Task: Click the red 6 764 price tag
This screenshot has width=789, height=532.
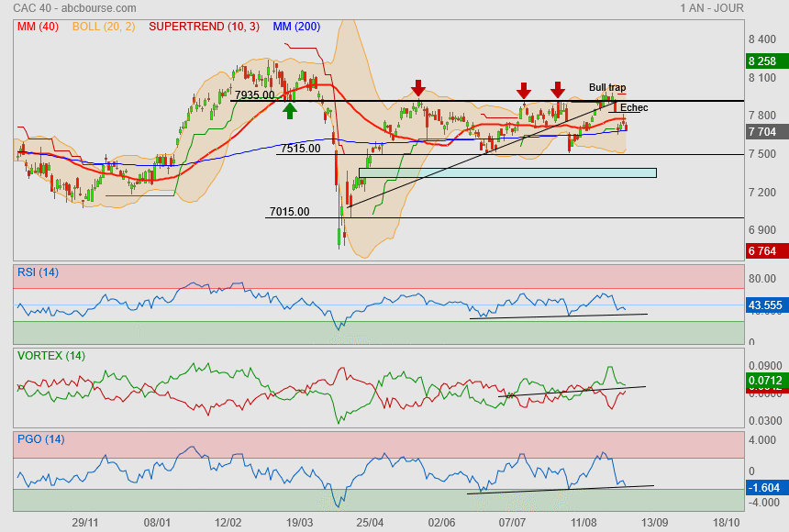Action: 763,251
